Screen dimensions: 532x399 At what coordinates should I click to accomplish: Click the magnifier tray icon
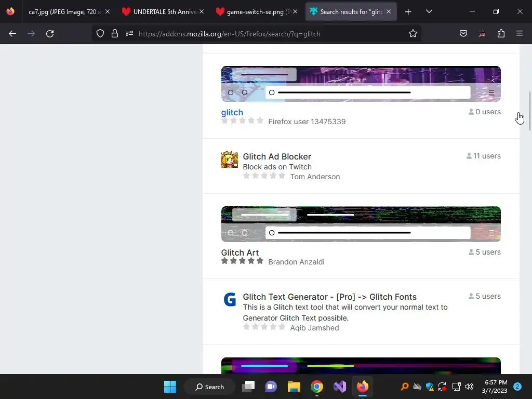tap(405, 387)
